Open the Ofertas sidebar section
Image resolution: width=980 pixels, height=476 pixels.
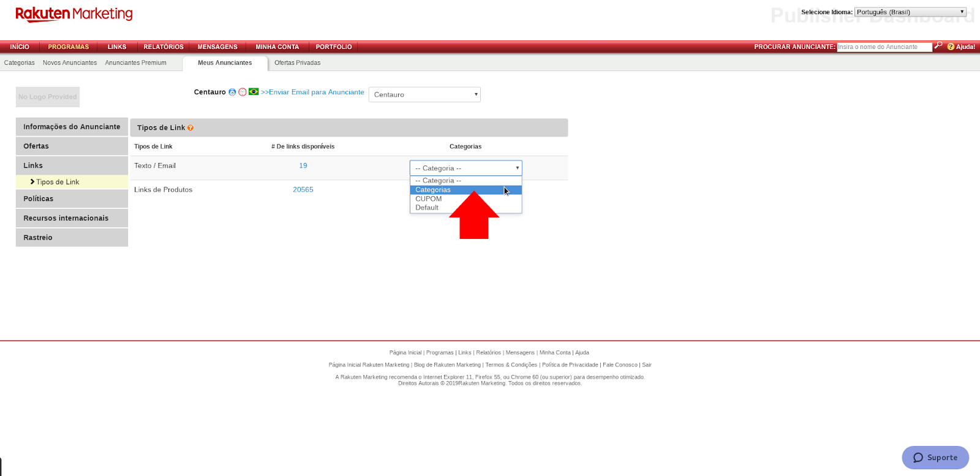(72, 146)
